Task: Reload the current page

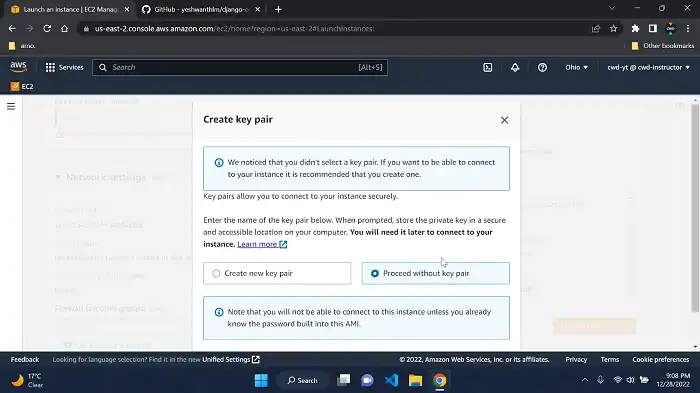Action: 47,29
